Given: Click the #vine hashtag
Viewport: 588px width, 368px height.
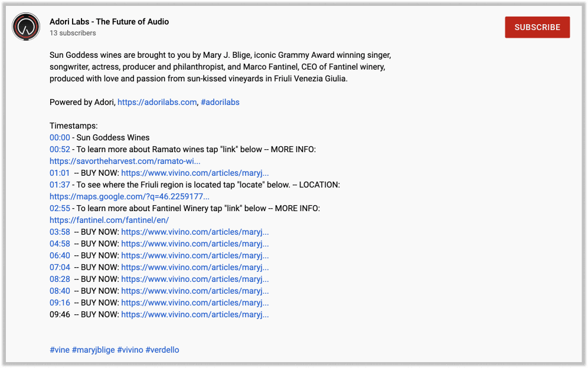Looking at the screenshot, I should coord(60,350).
